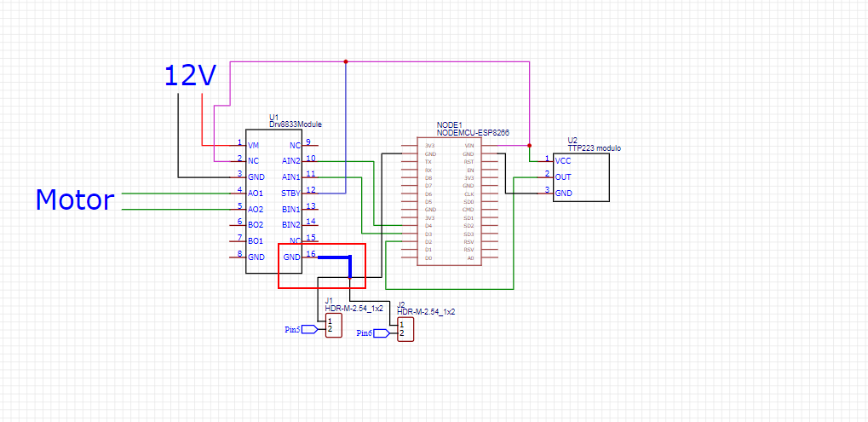Viewport: 868px width, 422px height.
Task: Select the D4 pin on the NodeMCU
Action: click(x=428, y=226)
